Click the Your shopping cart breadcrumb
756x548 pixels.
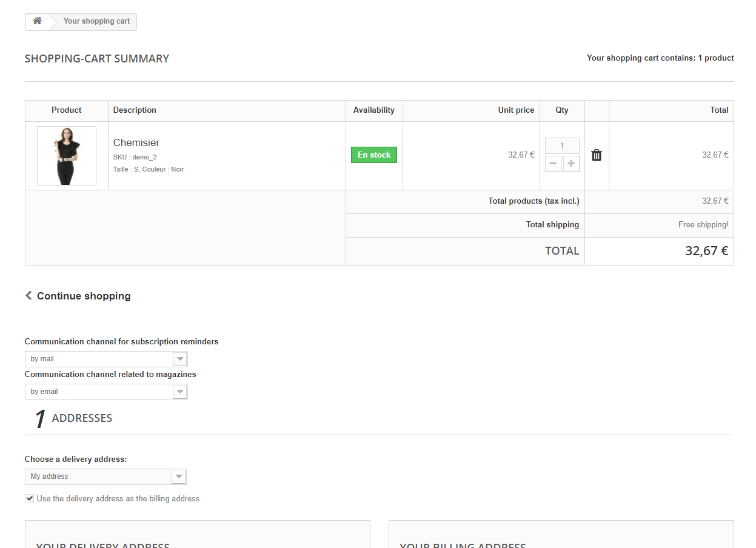(x=96, y=21)
